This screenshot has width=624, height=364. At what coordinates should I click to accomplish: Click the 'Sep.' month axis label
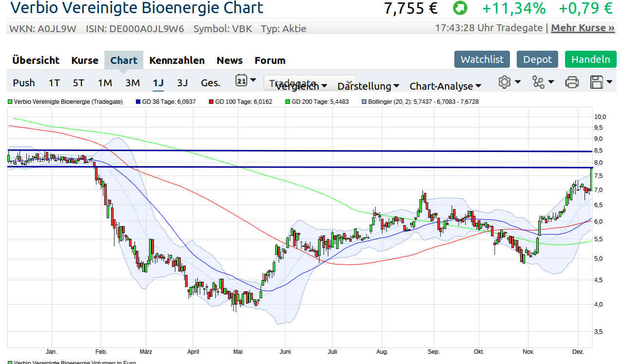click(433, 351)
